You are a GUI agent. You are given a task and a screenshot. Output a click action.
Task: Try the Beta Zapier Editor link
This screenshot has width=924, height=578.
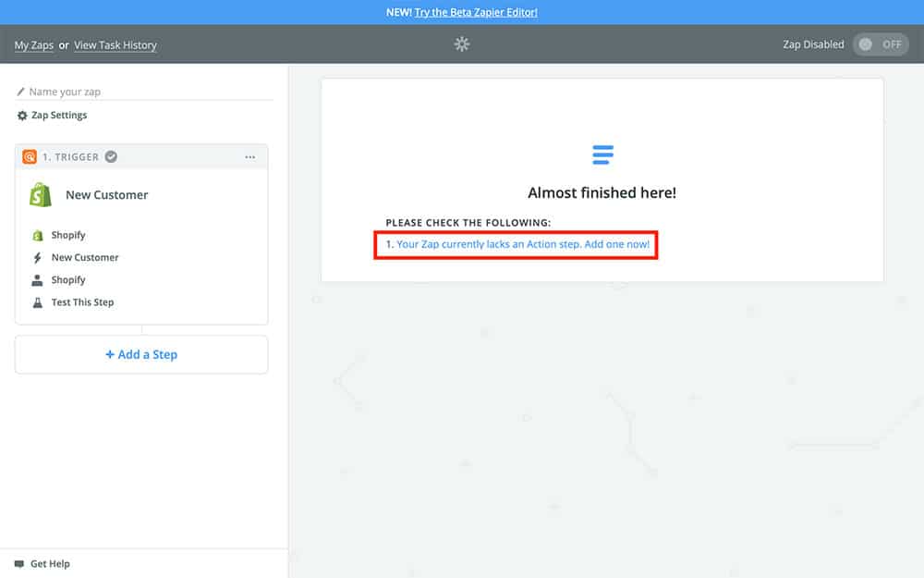coord(476,12)
